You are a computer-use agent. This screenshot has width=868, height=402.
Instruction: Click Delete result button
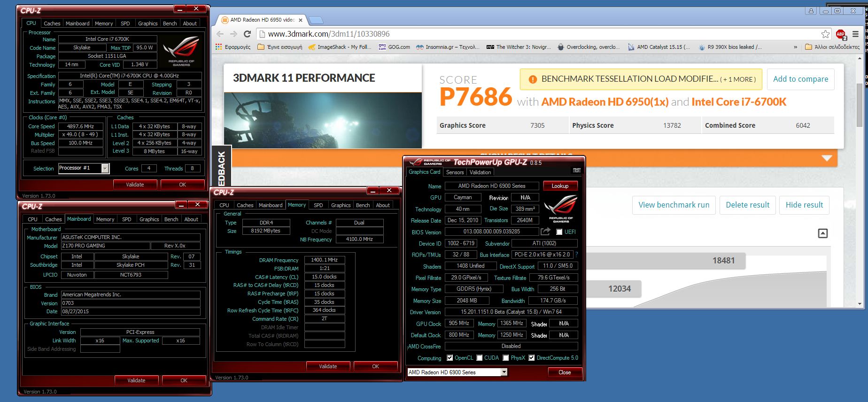[x=747, y=205]
